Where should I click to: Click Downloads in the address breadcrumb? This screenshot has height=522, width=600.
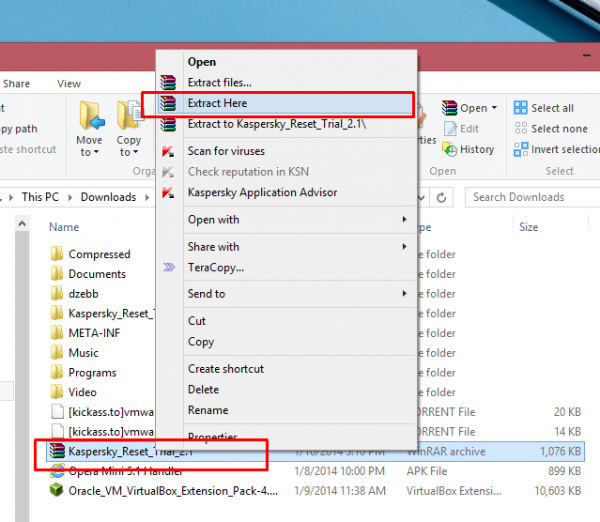point(108,197)
